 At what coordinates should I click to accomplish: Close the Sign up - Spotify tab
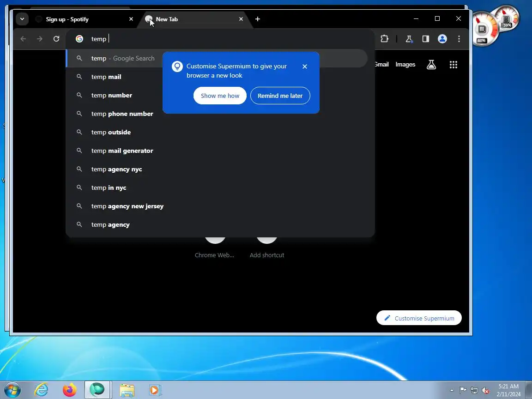[131, 19]
